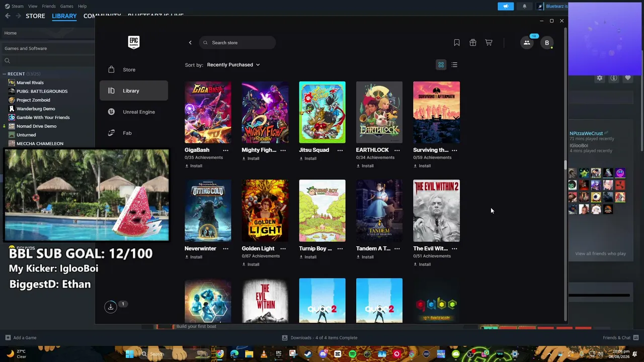
Task: Open Microsoft Edge from the taskbar
Action: pos(234,354)
